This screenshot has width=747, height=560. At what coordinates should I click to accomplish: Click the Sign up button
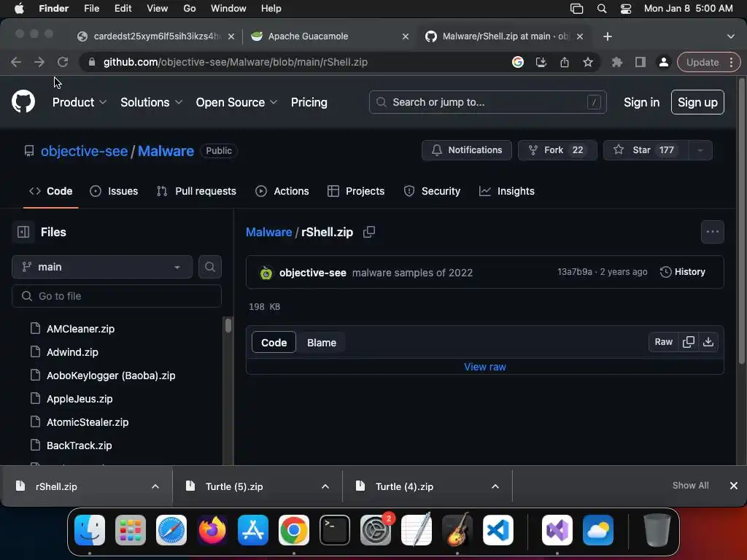[697, 102]
